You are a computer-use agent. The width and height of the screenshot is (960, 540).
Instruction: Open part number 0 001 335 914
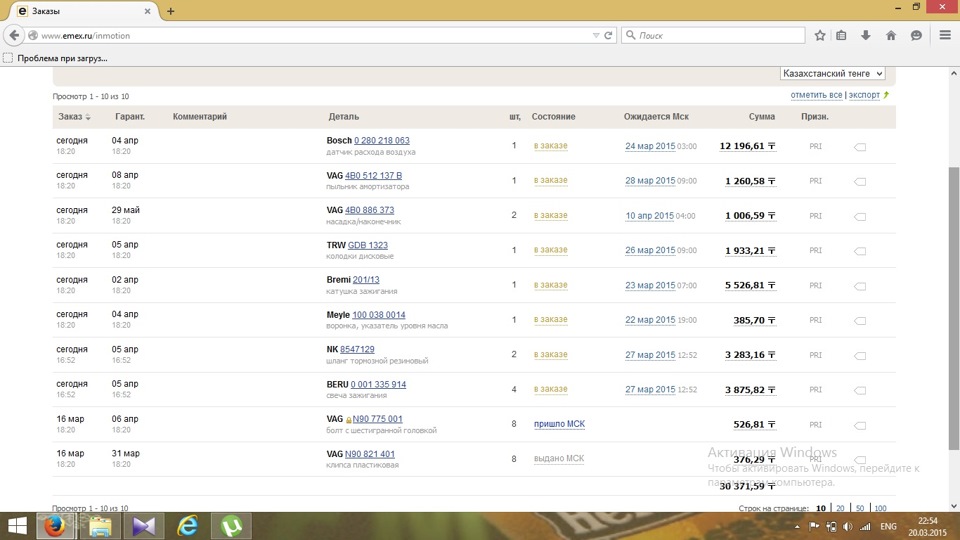pyautogui.click(x=378, y=384)
